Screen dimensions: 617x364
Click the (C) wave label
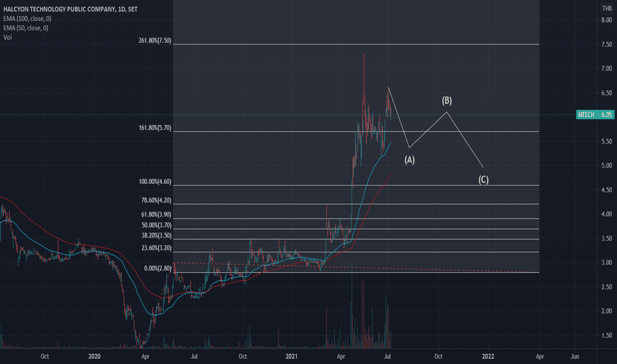484,180
